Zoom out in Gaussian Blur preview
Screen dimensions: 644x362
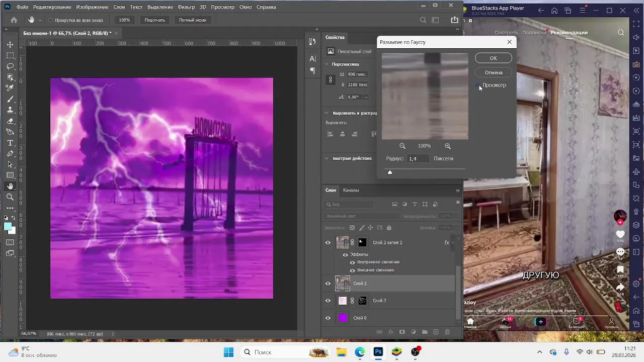coord(403,146)
